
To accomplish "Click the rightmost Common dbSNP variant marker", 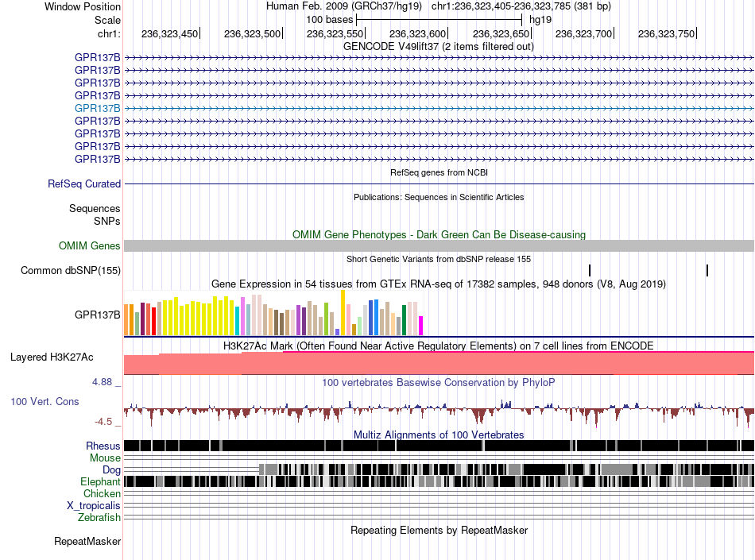I will [x=707, y=270].
